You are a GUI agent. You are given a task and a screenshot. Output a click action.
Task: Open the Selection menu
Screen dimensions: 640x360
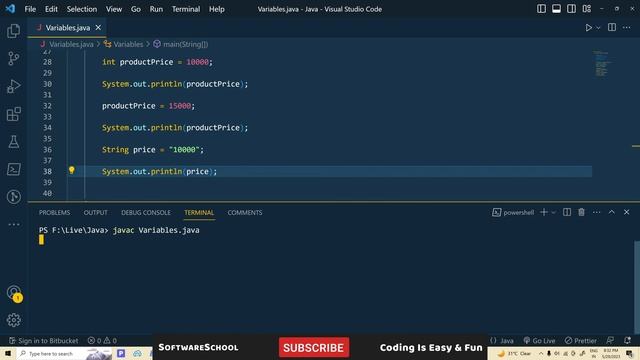(82, 9)
